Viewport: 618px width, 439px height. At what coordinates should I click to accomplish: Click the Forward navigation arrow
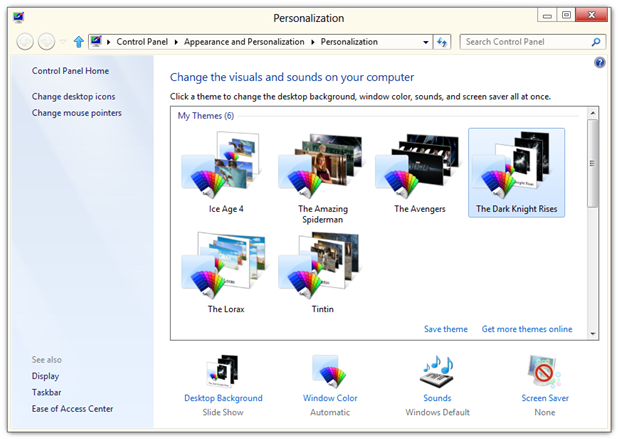pos(46,41)
